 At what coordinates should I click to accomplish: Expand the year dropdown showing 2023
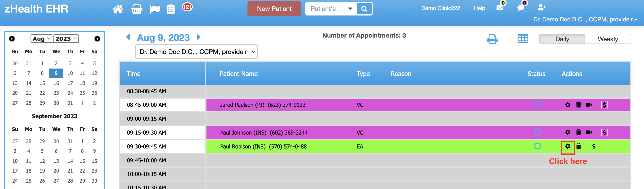66,39
